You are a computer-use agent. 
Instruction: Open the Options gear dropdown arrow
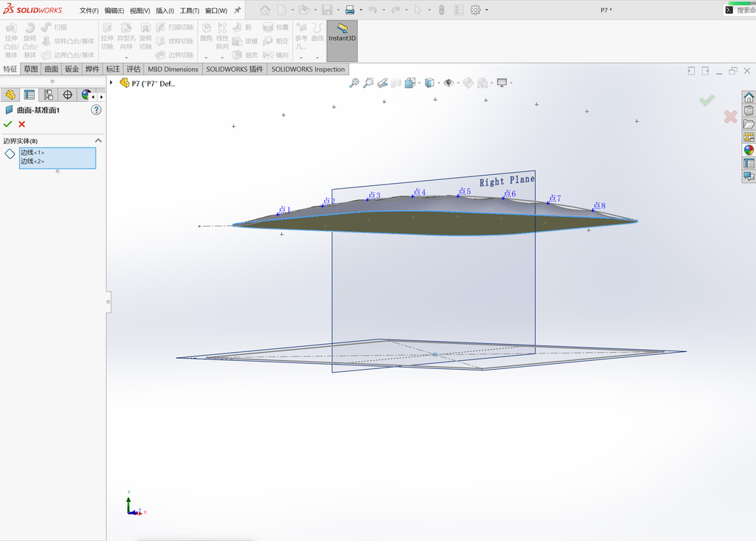click(487, 10)
